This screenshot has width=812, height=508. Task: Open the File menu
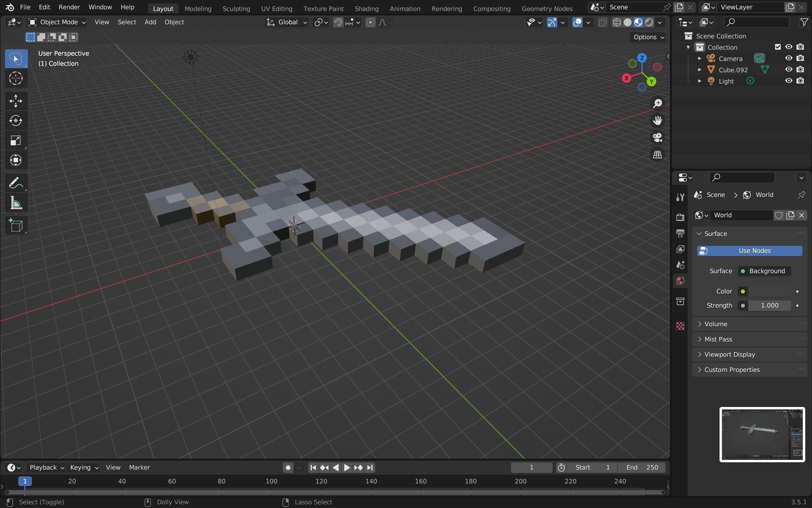(x=25, y=7)
